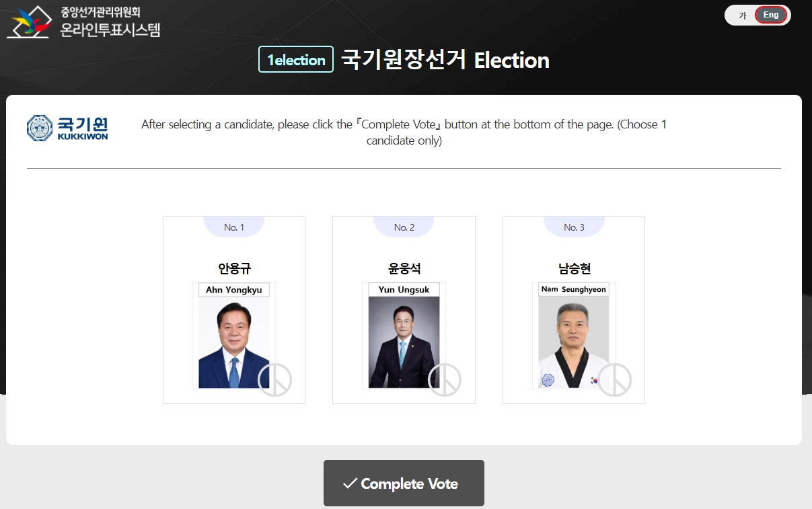Click the 1election badge

(296, 60)
